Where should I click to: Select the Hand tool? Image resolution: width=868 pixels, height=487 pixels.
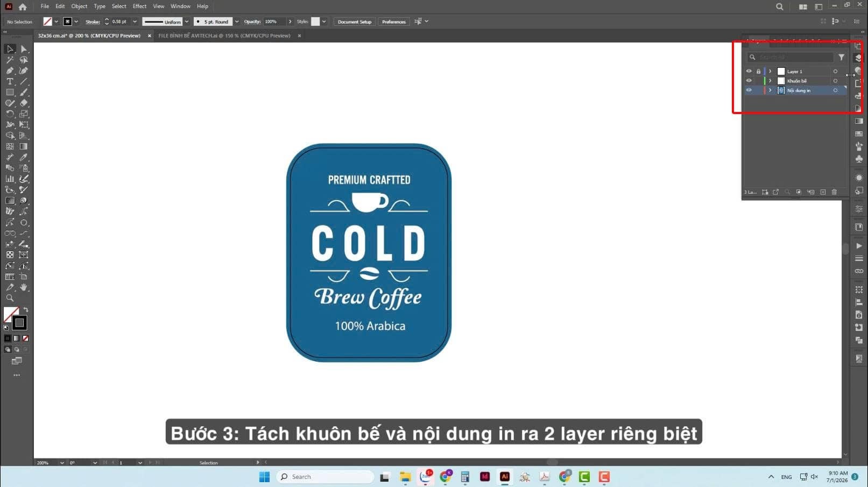(x=24, y=287)
